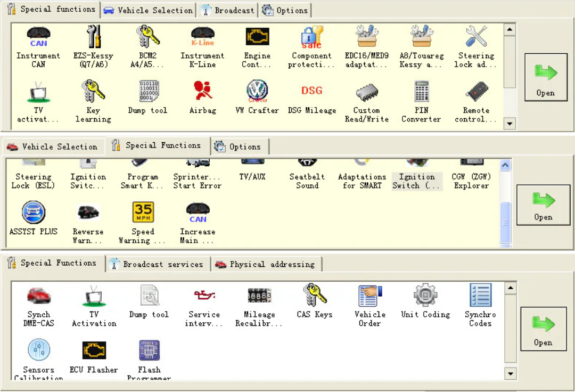Switch to the Broadcast services tab

tap(157, 264)
